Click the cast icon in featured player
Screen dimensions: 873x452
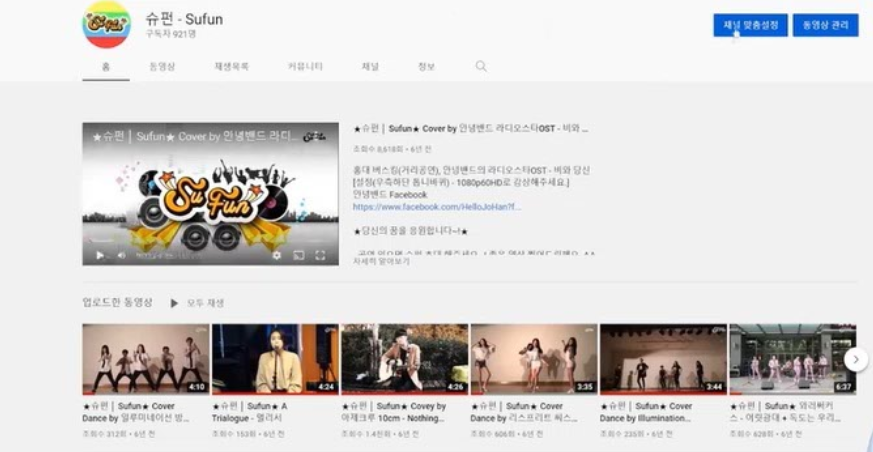click(x=299, y=256)
